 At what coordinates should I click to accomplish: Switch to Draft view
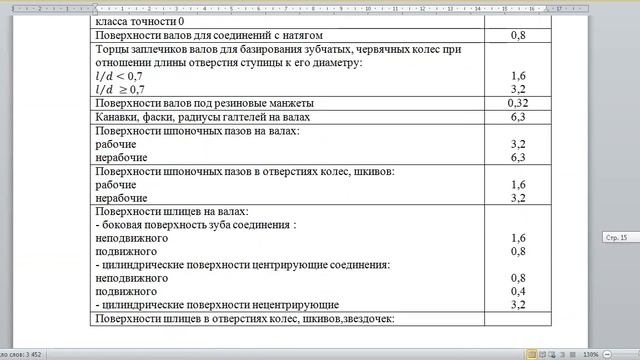click(x=573, y=354)
